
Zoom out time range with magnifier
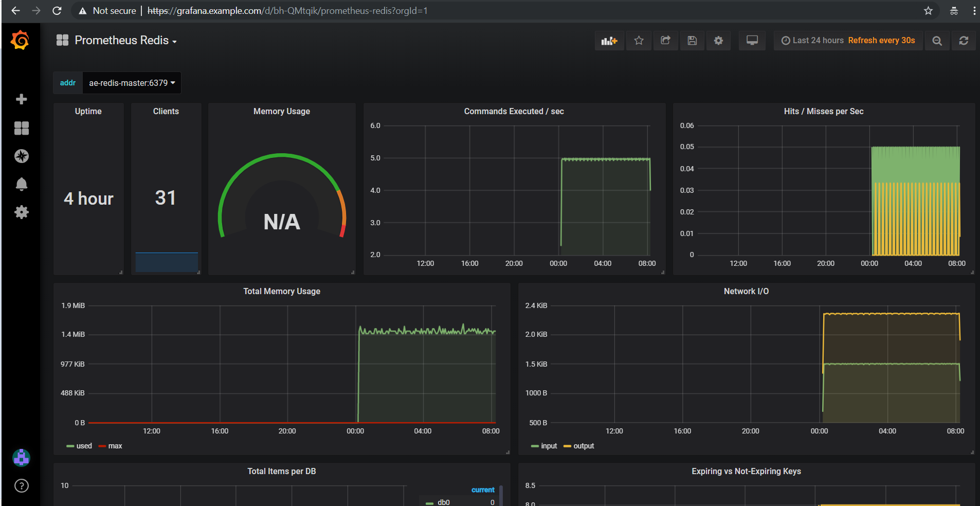(x=937, y=41)
